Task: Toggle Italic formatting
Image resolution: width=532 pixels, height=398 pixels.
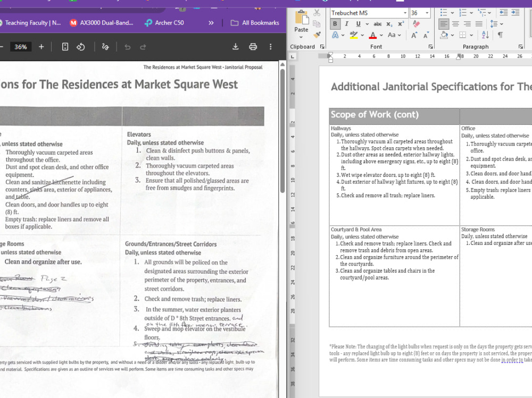Action: tap(346, 24)
